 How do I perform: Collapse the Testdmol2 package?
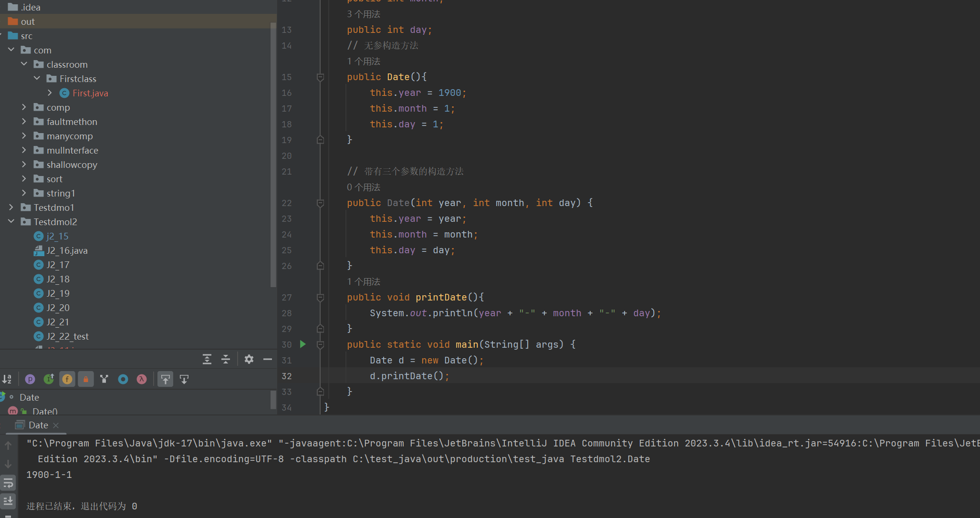[11, 222]
